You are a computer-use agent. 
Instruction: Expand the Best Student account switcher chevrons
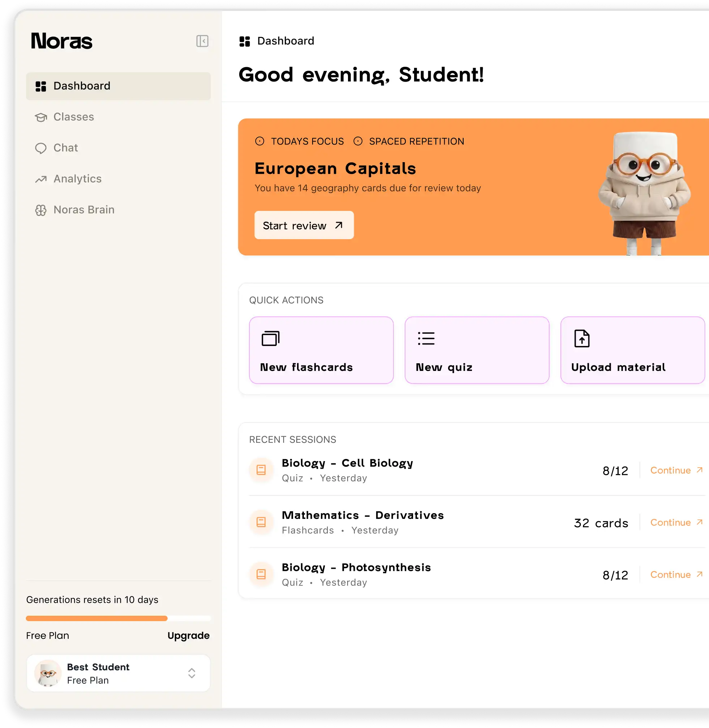click(192, 673)
